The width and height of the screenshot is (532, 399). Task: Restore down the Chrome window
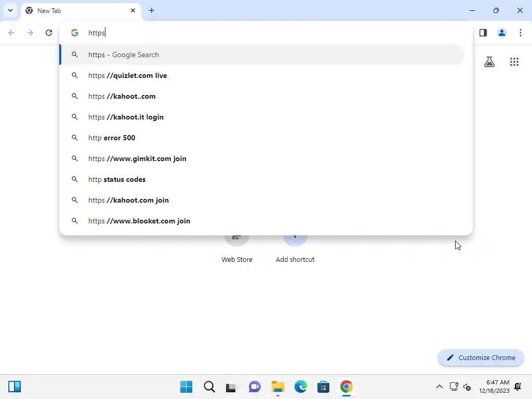click(x=496, y=10)
